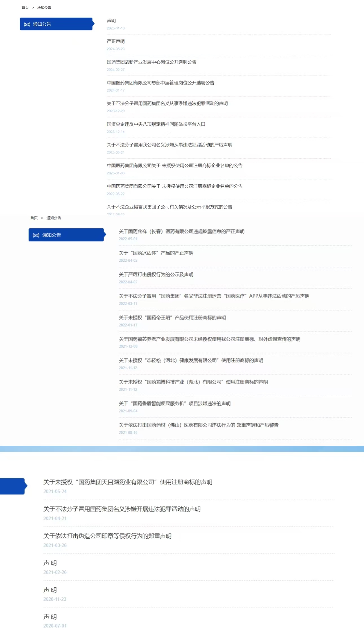Open the “国药龙博科技产业（湖北）有限公司” trademark statement
The image size is (364, 634).
[193, 382]
